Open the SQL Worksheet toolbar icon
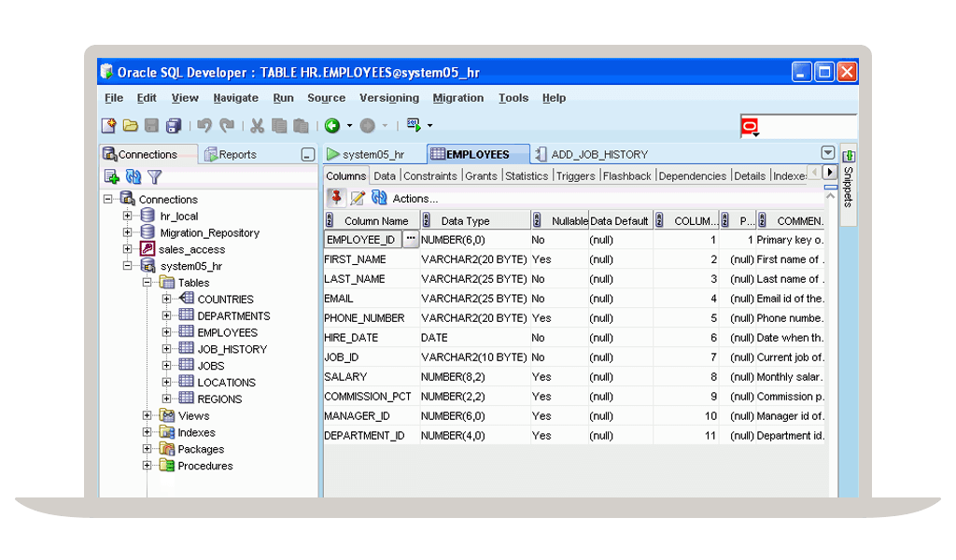 [414, 125]
